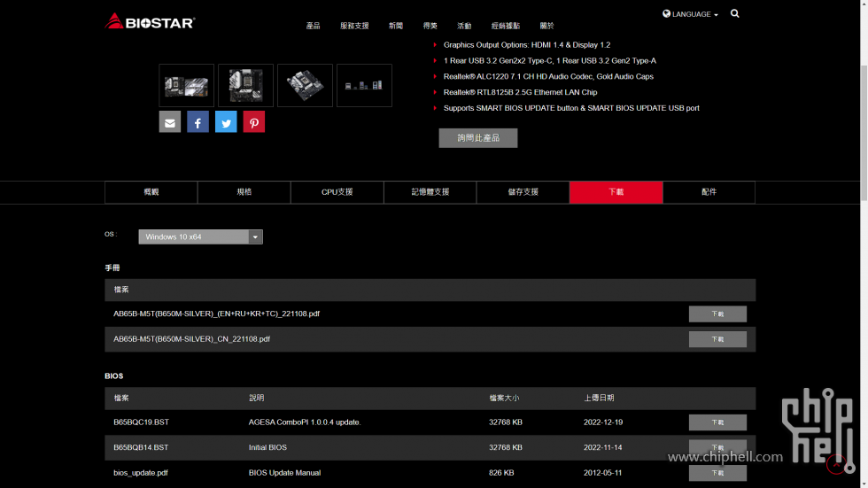Image resolution: width=868 pixels, height=488 pixels.
Task: Click the scroll-to-top circle arrow
Action: tap(836, 465)
